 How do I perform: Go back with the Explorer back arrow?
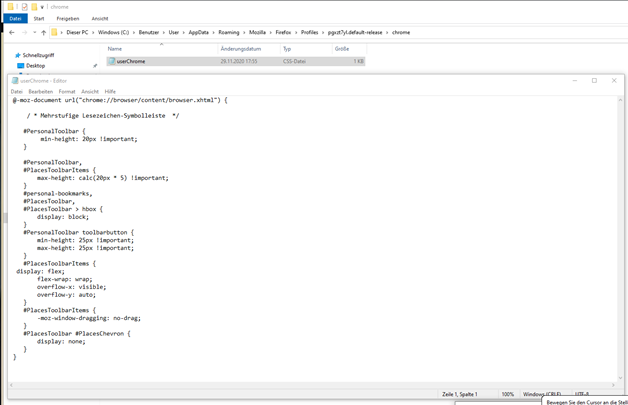(x=12, y=32)
